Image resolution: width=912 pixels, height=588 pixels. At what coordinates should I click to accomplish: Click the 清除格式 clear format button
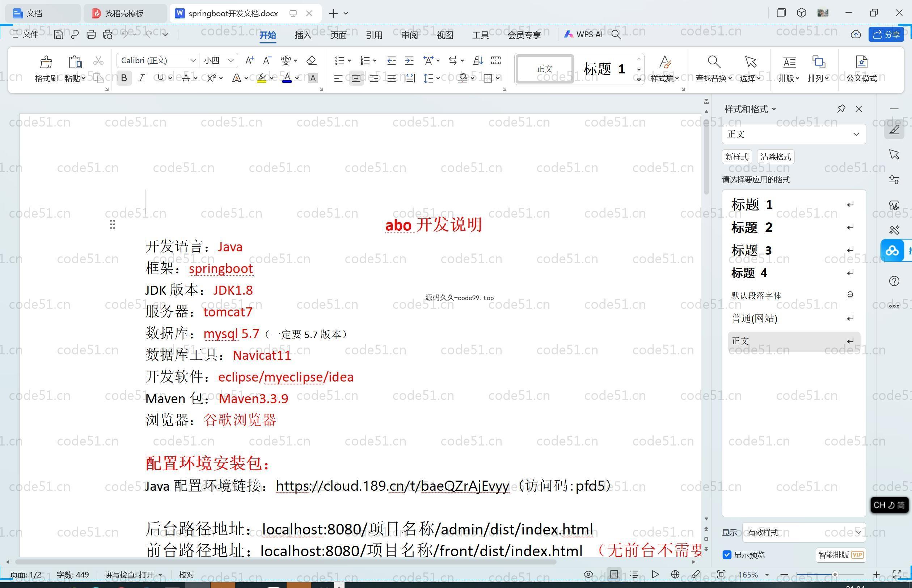[x=776, y=157]
